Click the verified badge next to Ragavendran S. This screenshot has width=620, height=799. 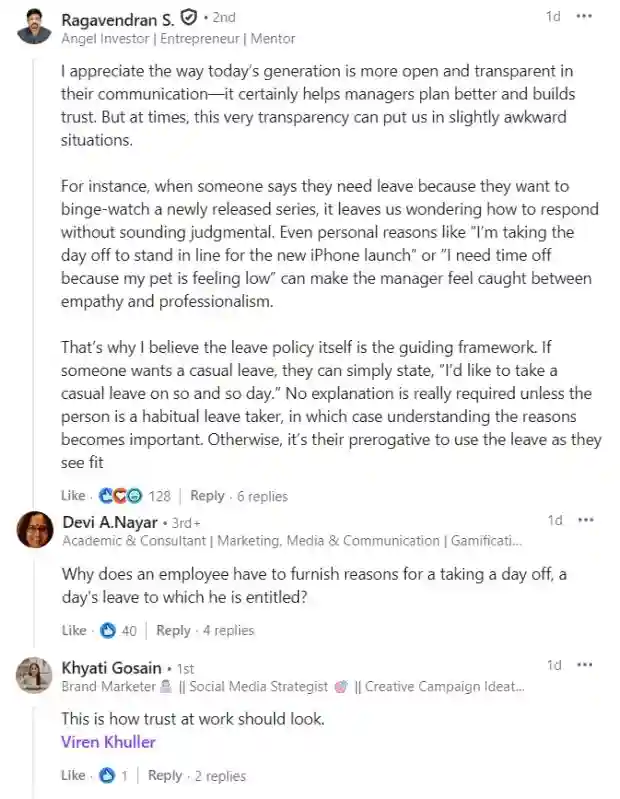click(x=187, y=18)
